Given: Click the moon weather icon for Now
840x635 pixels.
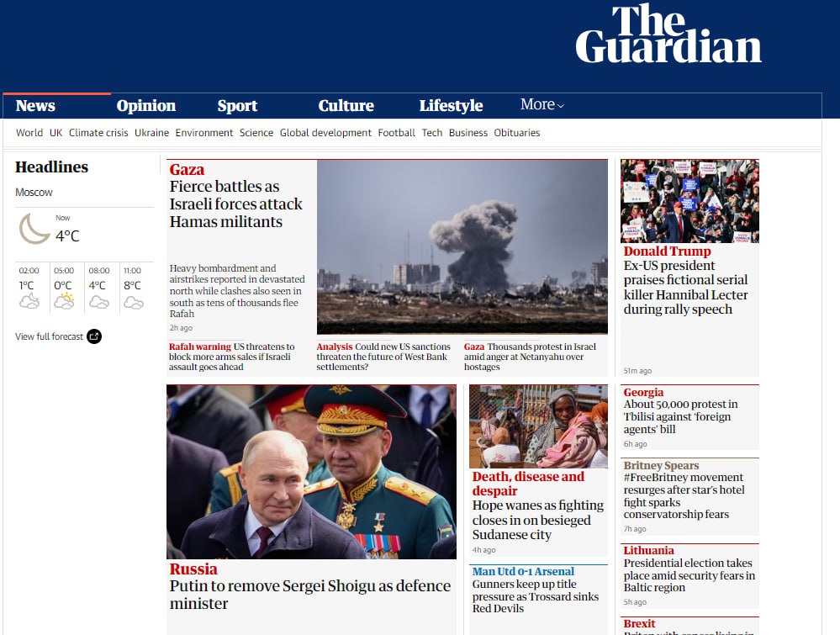Looking at the screenshot, I should click(34, 229).
